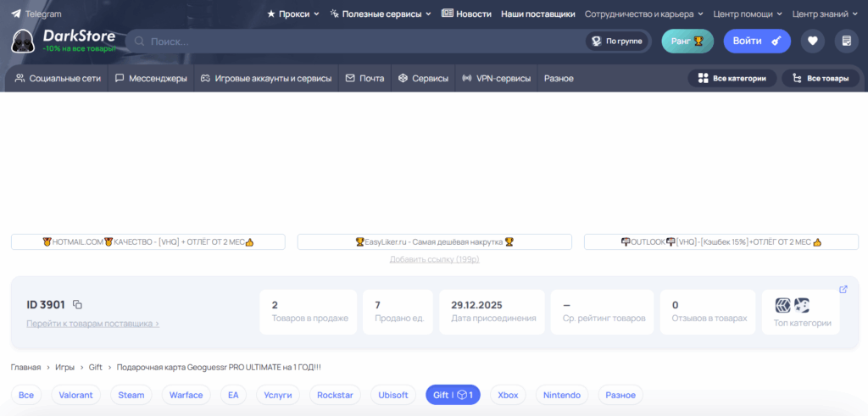Select the Steam filter chip
Image resolution: width=868 pixels, height=416 pixels.
click(x=131, y=395)
